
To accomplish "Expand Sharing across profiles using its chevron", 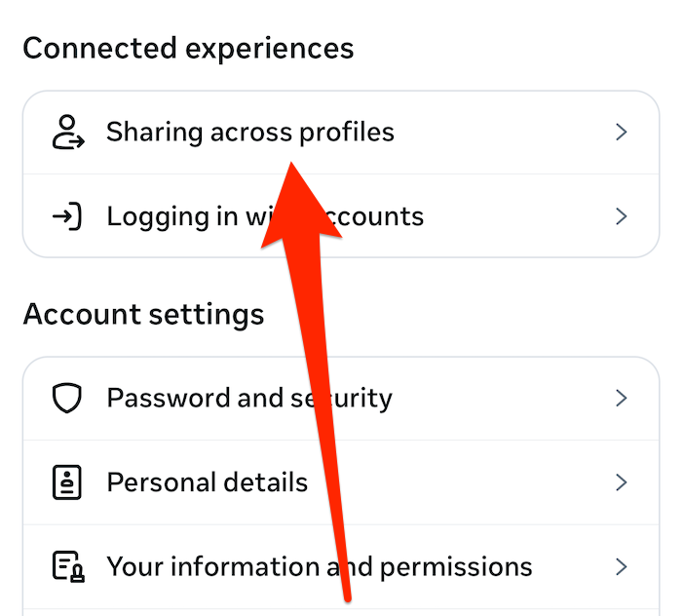I will point(622,133).
